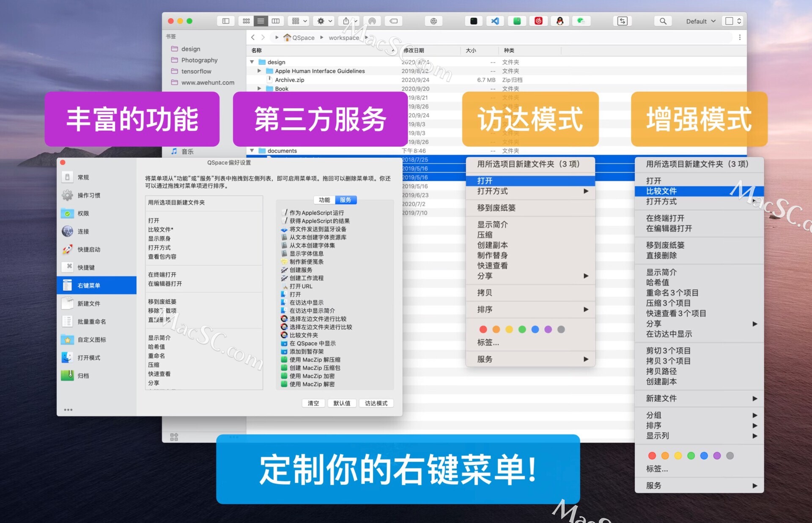Go forward with the right chevron
Image resolution: width=812 pixels, height=523 pixels.
point(263,38)
